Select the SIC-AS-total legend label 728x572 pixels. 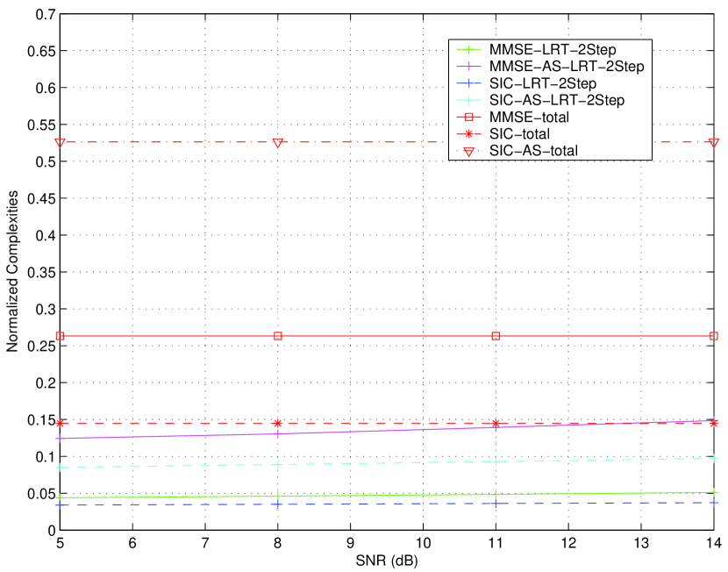coord(533,150)
